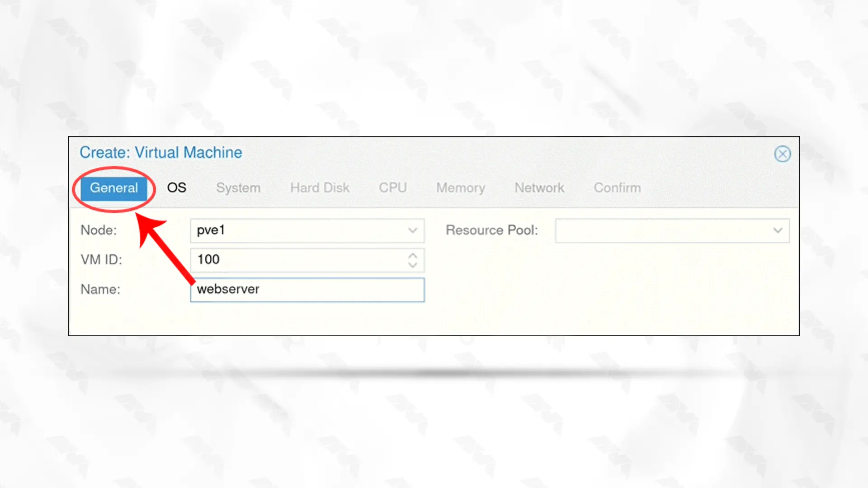The height and width of the screenshot is (488, 868).
Task: Click the Resource Pool label
Action: pyautogui.click(x=492, y=230)
